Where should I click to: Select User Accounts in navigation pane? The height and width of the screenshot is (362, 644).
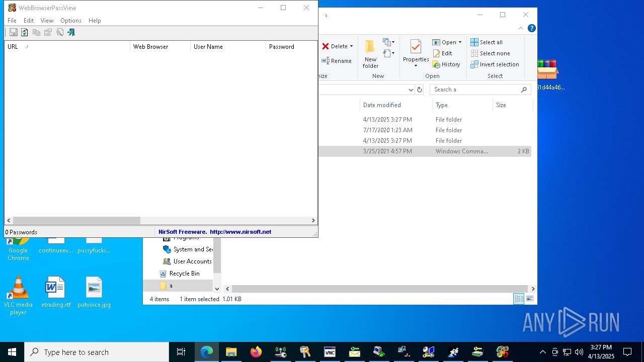click(187, 261)
